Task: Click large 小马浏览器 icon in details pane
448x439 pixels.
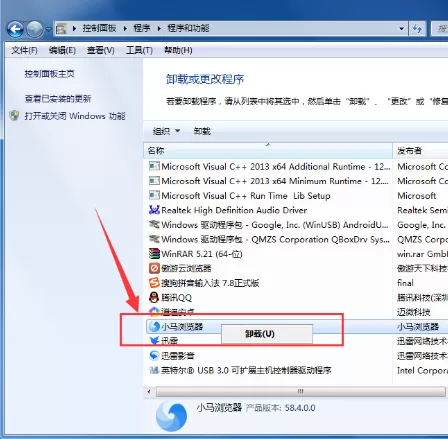Action: coord(171,416)
